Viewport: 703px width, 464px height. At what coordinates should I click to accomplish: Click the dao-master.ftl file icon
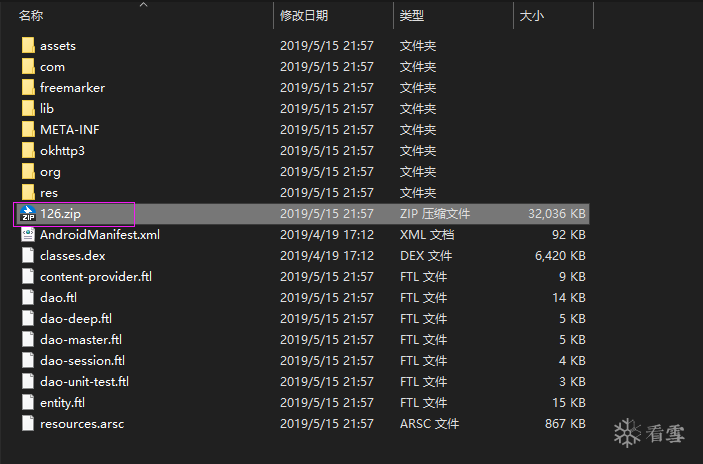point(28,340)
